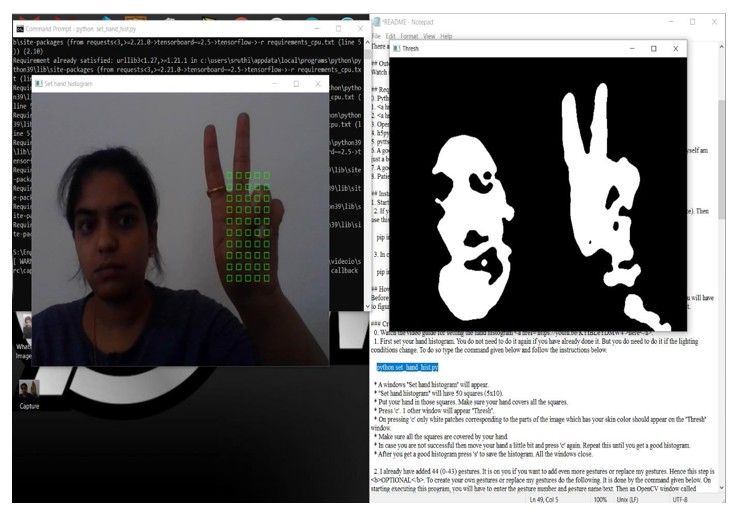Click the line "Press 'c'. 1 other window will appear"

pos(434,410)
